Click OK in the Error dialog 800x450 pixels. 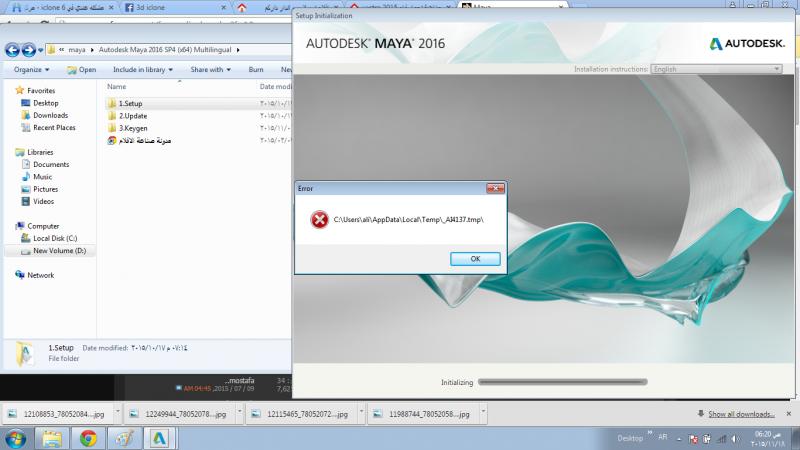coord(475,259)
